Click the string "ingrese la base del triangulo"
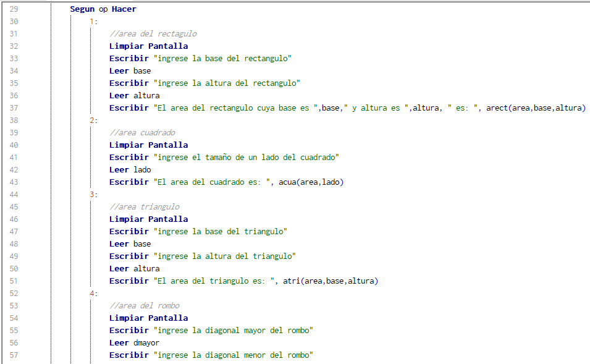 (x=221, y=232)
